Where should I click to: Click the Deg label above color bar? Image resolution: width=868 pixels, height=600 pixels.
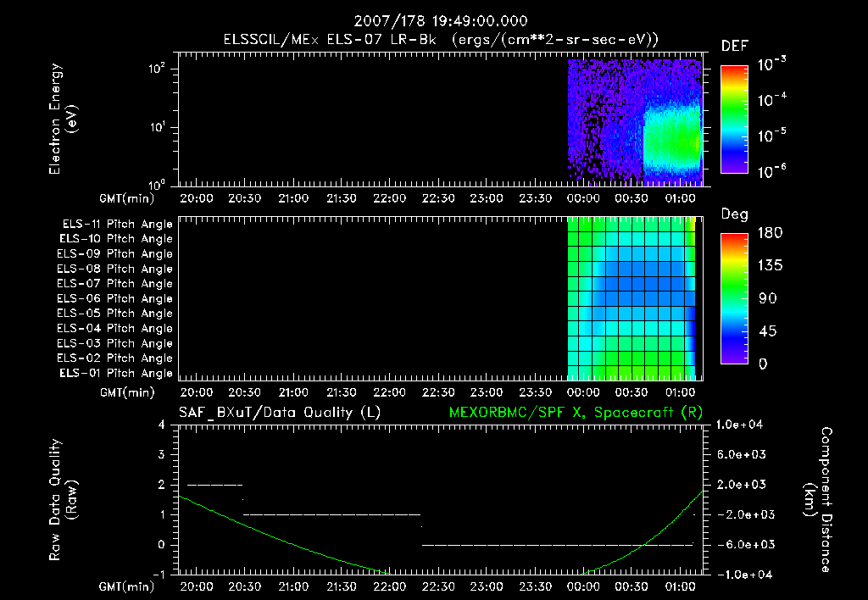(735, 214)
